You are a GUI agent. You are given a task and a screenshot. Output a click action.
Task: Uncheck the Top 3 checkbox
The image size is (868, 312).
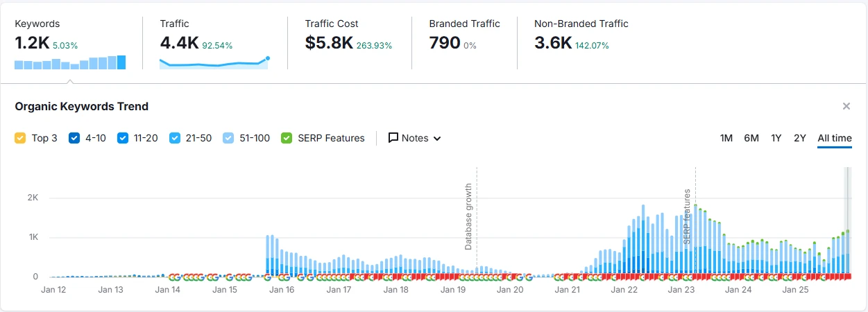click(20, 138)
